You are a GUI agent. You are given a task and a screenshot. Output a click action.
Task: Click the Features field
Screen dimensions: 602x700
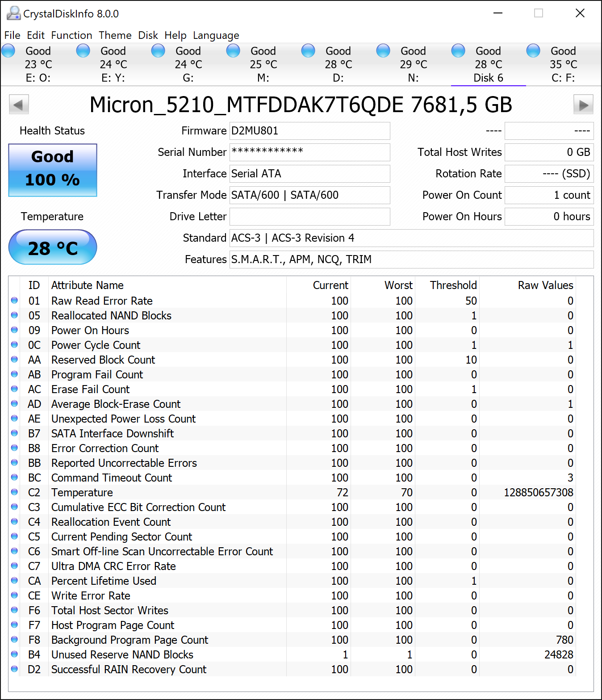[x=411, y=260]
